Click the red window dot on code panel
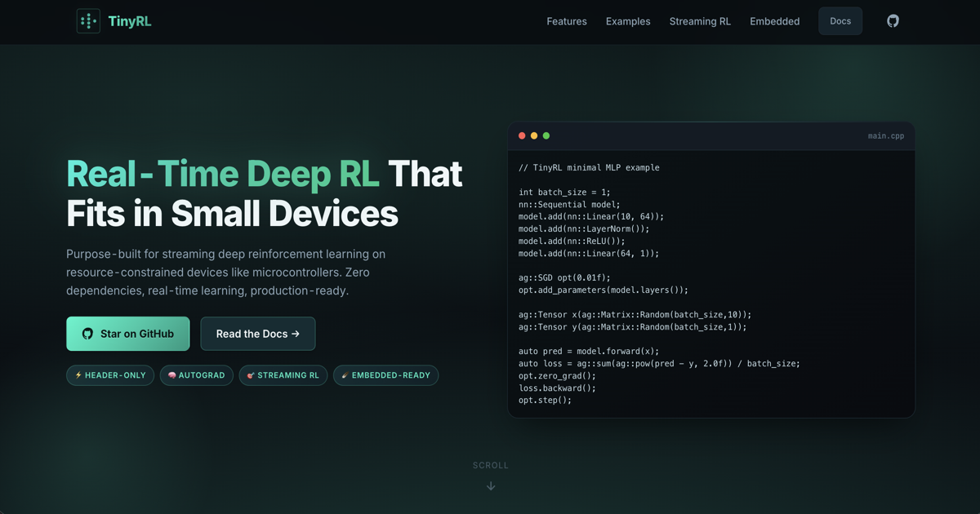This screenshot has width=980, height=514. coord(522,135)
